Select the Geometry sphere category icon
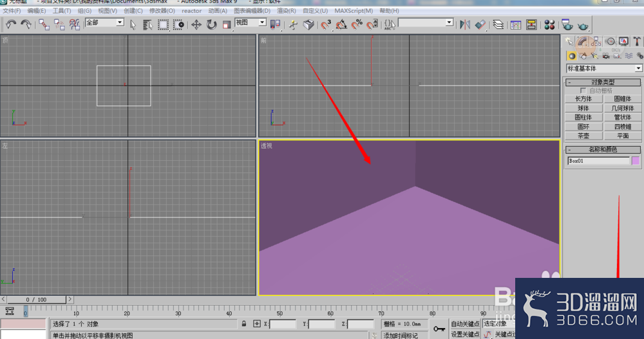 [572, 56]
